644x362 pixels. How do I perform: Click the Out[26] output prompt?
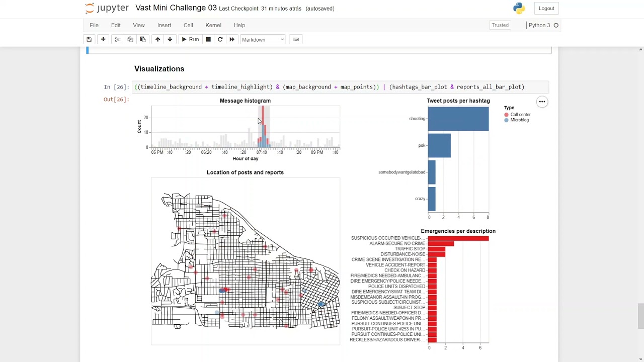[116, 100]
